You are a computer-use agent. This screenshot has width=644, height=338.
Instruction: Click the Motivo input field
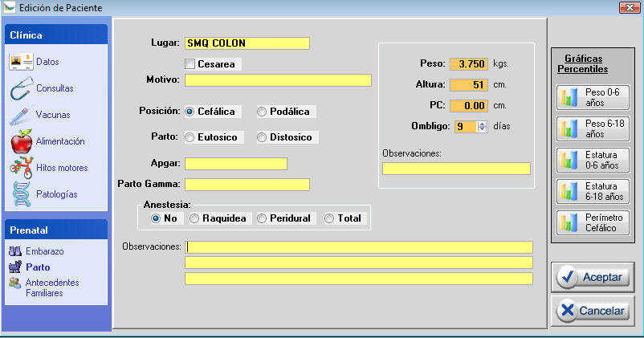[278, 80]
